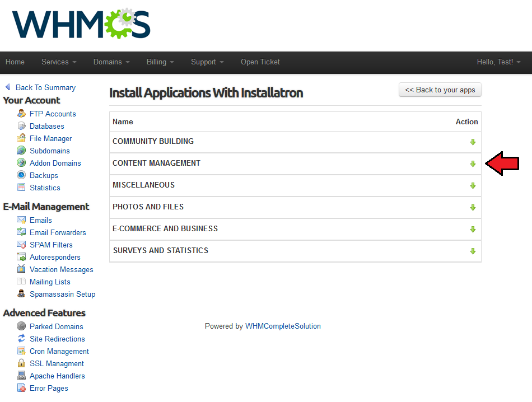Open the Mailing Lists link
532x402 pixels.
pyautogui.click(x=50, y=282)
